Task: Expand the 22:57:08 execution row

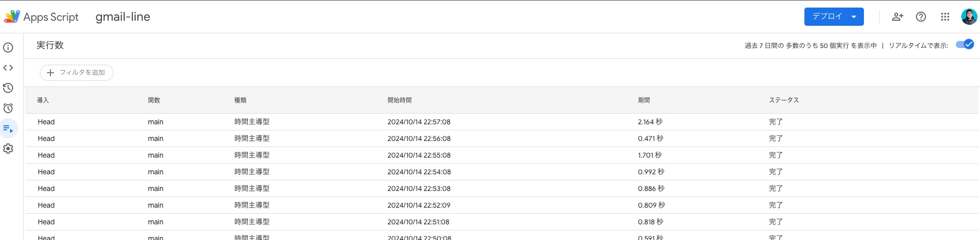Action: coord(419,122)
